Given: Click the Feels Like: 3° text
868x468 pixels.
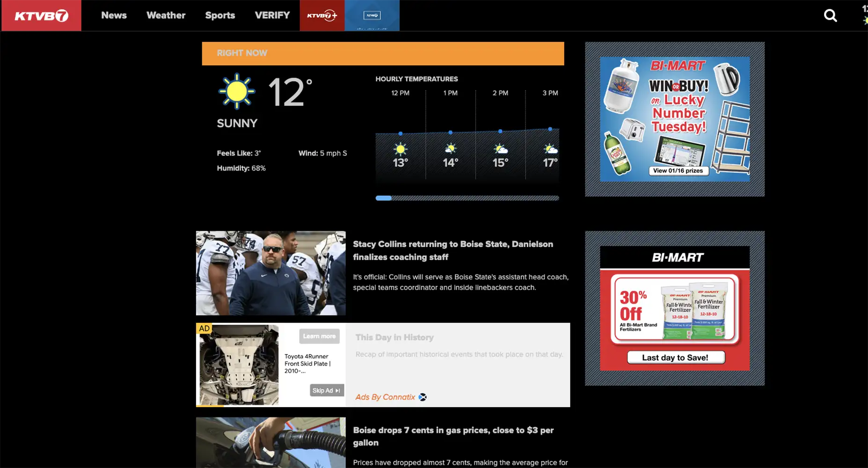Looking at the screenshot, I should [239, 153].
